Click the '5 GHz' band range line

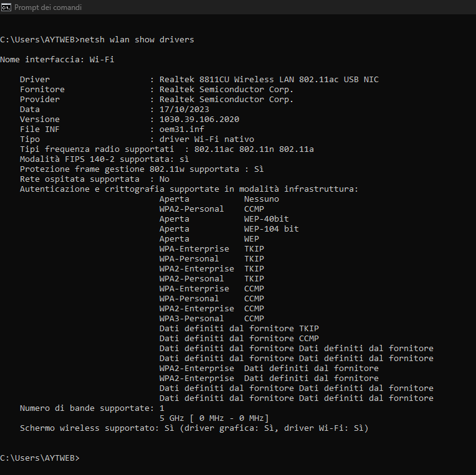coord(214,418)
